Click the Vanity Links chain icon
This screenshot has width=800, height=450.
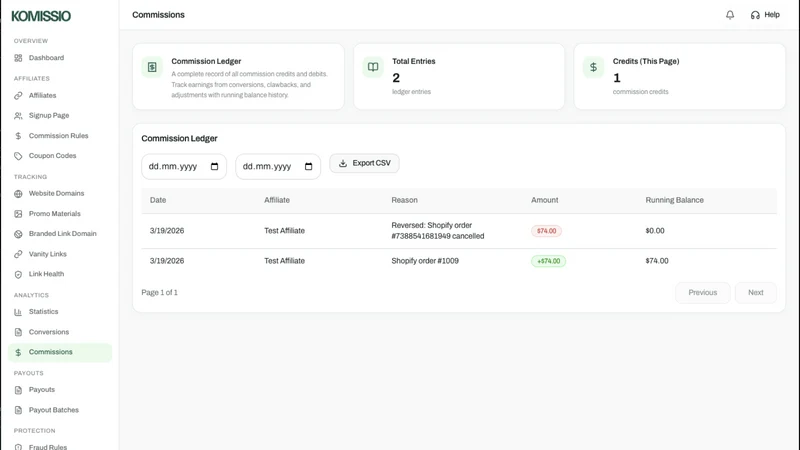(x=18, y=254)
